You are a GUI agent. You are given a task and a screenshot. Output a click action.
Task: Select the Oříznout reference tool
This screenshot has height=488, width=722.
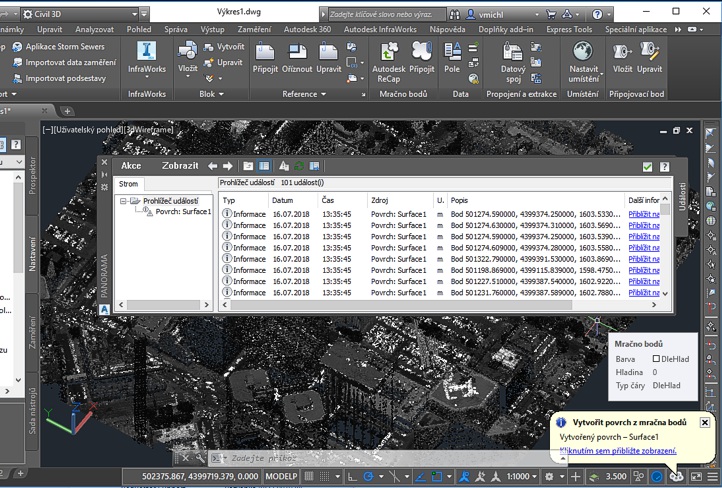pyautogui.click(x=297, y=58)
